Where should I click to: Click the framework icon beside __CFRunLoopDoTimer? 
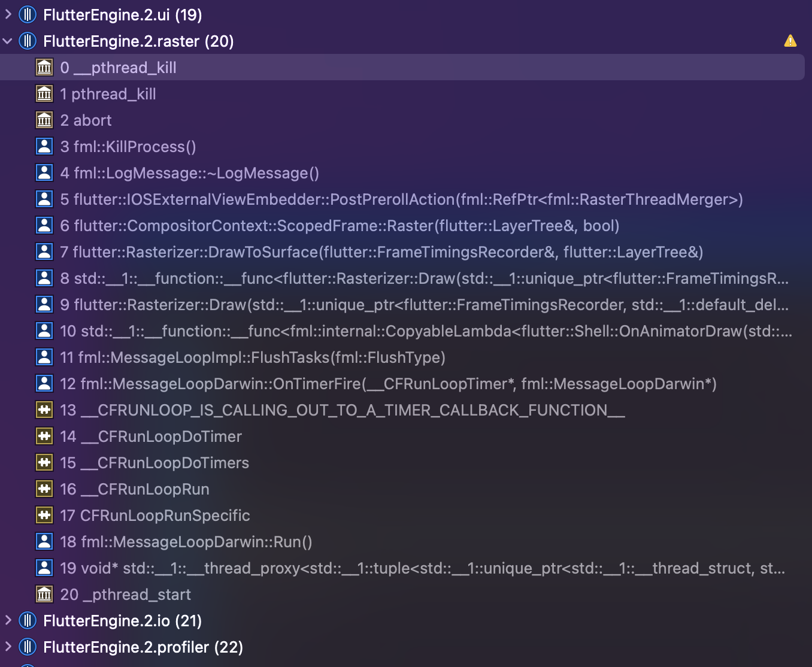tap(44, 436)
